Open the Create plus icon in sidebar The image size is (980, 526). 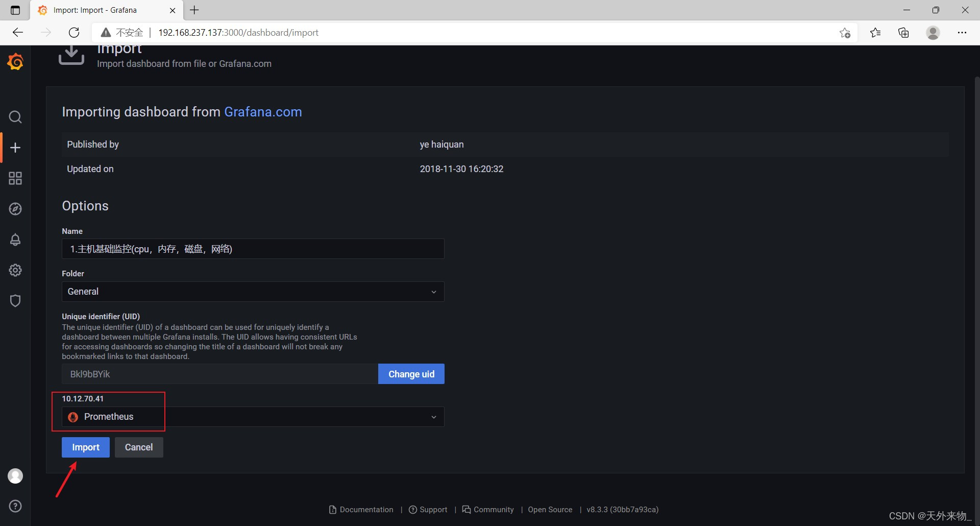15,148
